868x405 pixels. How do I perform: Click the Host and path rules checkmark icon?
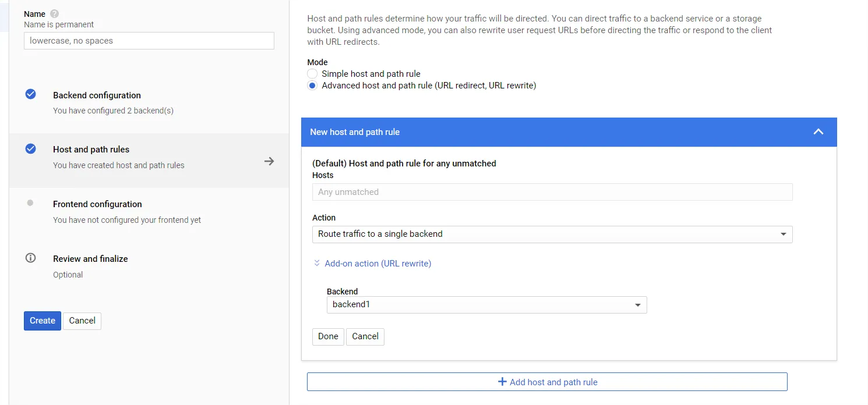tap(31, 148)
